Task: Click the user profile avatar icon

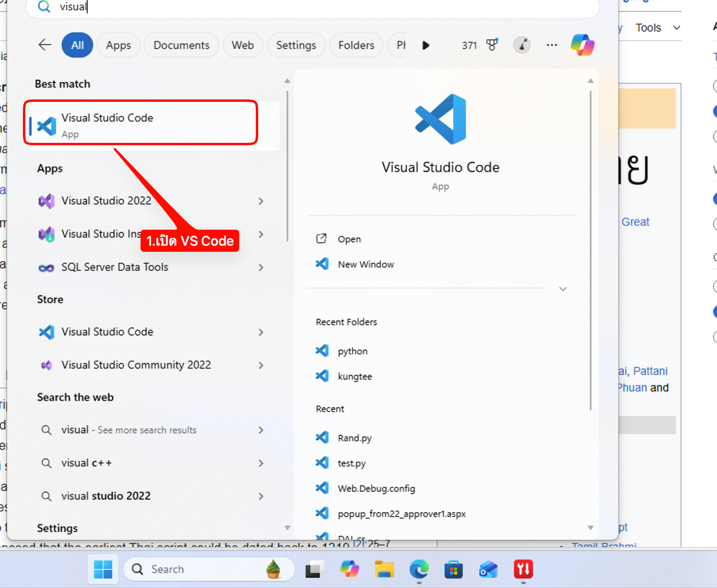Action: click(x=522, y=45)
